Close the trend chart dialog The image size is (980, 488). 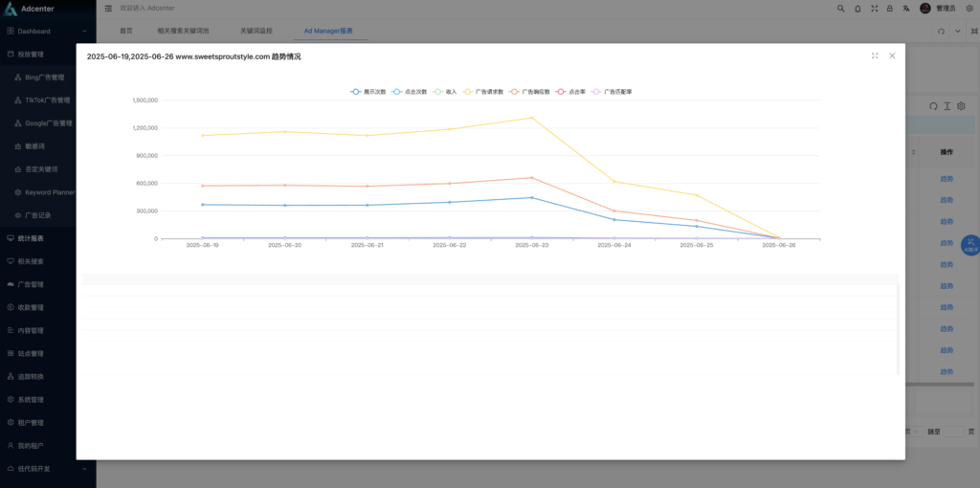[x=892, y=55]
